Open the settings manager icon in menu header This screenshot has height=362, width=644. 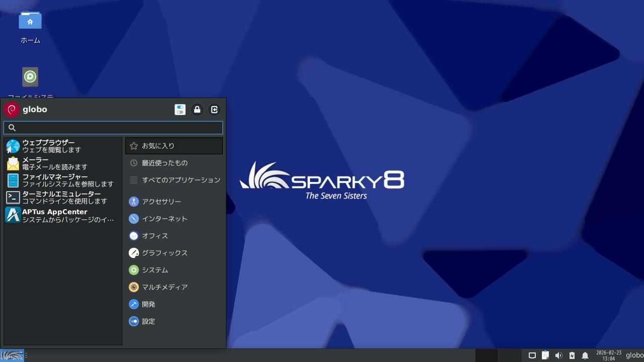point(180,110)
